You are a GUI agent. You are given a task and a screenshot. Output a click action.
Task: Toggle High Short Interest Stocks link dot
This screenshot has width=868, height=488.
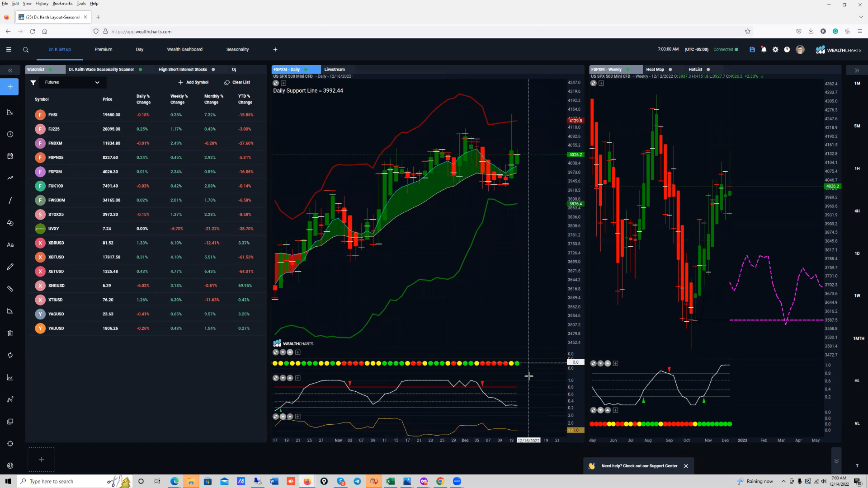pyautogui.click(x=213, y=70)
